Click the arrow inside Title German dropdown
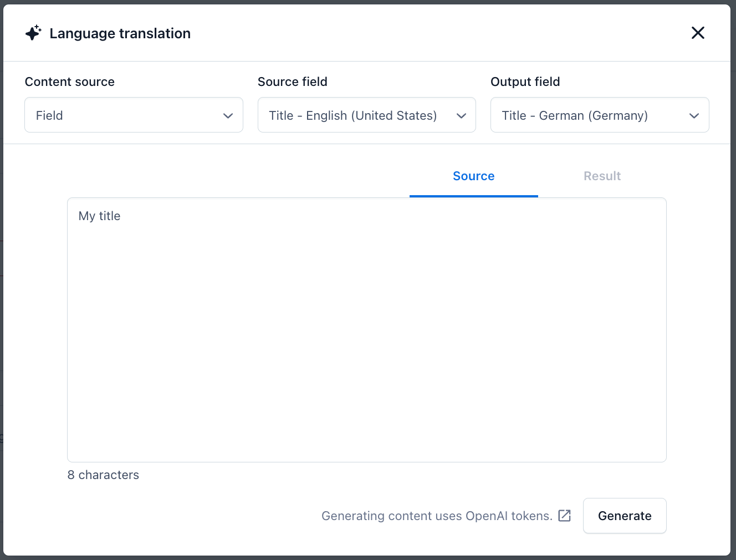Viewport: 736px width, 560px height. pos(694,116)
